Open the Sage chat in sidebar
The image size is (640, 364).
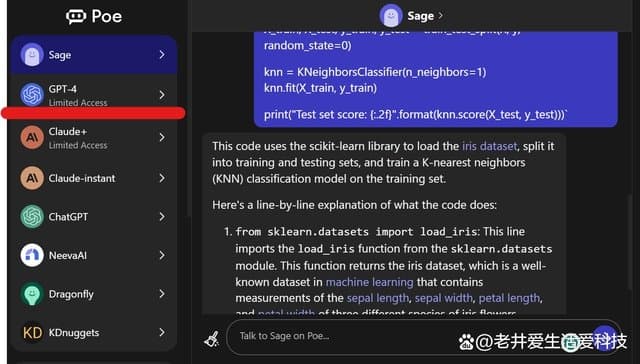coord(94,55)
